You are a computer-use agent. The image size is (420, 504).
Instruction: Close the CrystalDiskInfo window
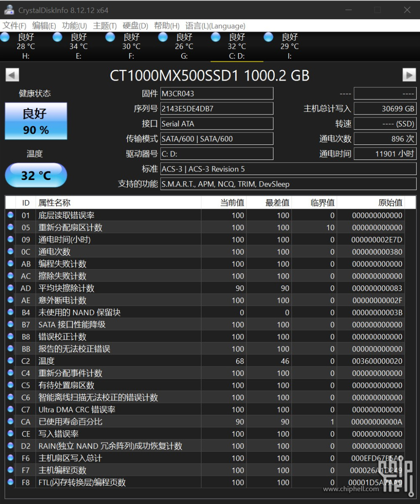point(407,10)
